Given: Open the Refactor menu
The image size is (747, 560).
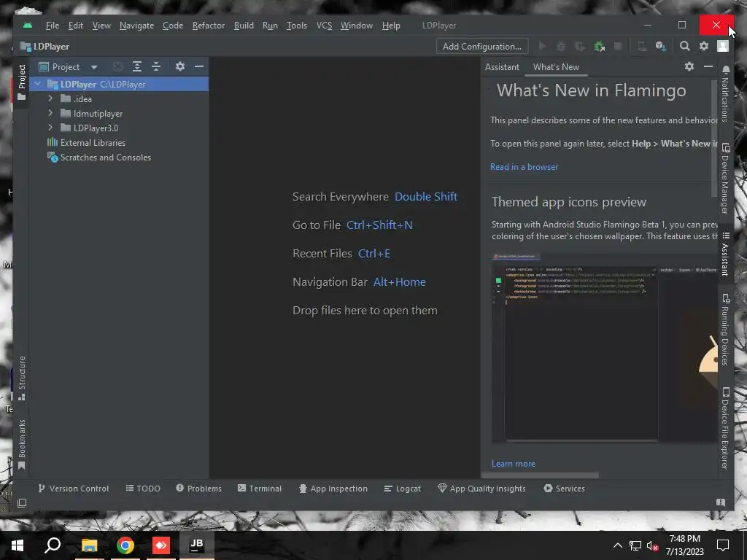Looking at the screenshot, I should (208, 26).
